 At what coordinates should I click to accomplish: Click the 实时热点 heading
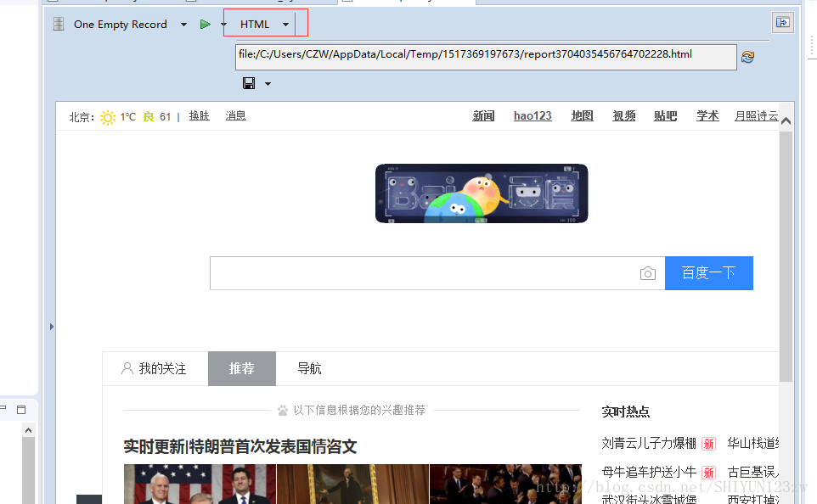point(625,412)
